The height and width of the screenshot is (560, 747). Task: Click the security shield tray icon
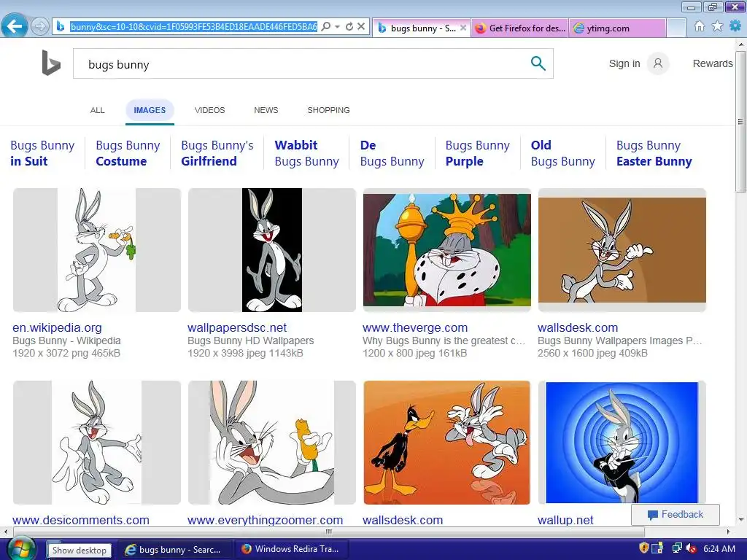click(x=643, y=548)
